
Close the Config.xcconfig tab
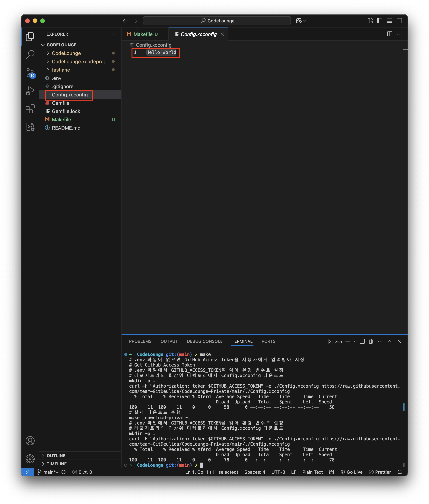pos(222,34)
